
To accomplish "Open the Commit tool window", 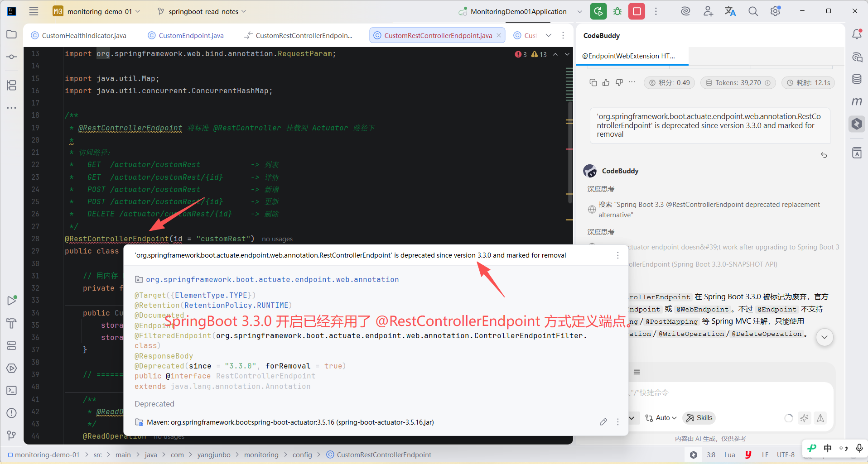I will tap(12, 57).
